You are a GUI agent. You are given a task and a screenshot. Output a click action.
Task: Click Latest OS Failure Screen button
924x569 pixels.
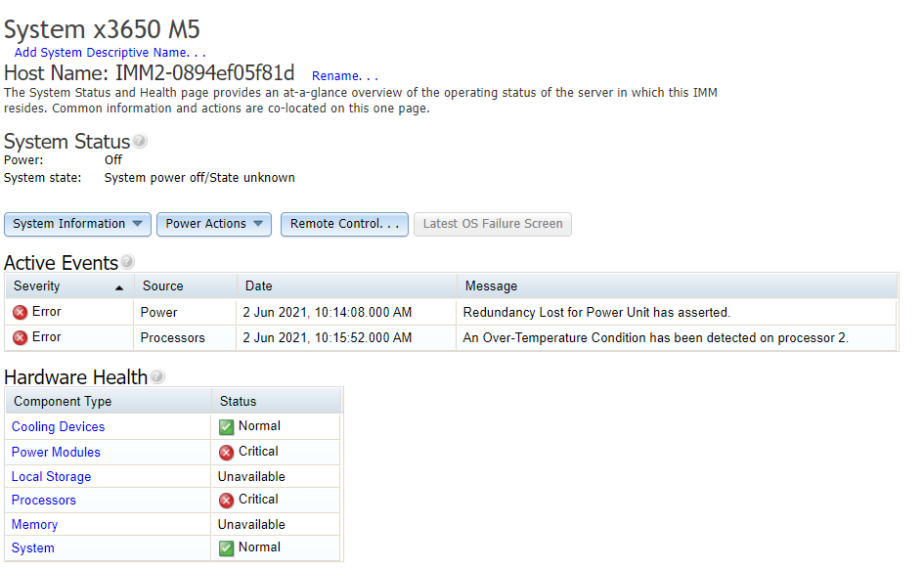tap(493, 225)
